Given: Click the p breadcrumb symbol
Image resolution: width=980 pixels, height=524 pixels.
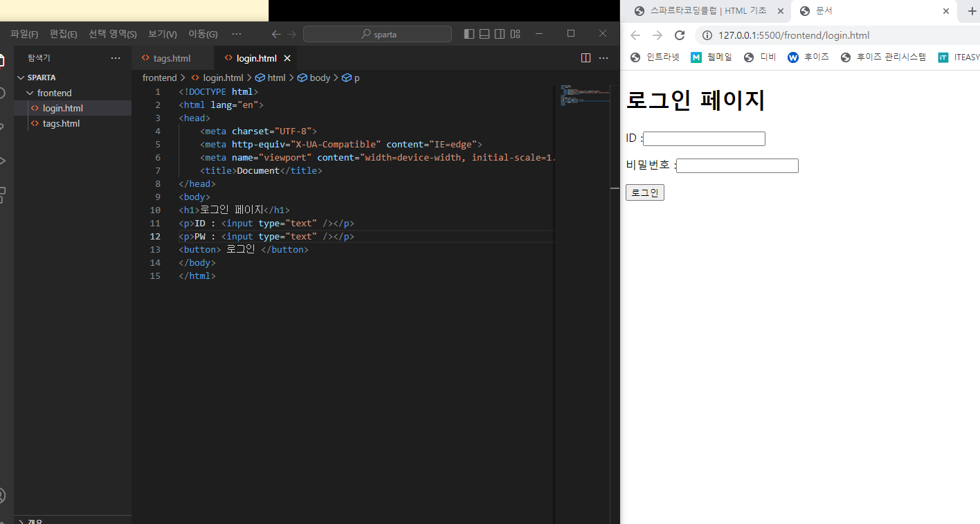Looking at the screenshot, I should [x=351, y=78].
